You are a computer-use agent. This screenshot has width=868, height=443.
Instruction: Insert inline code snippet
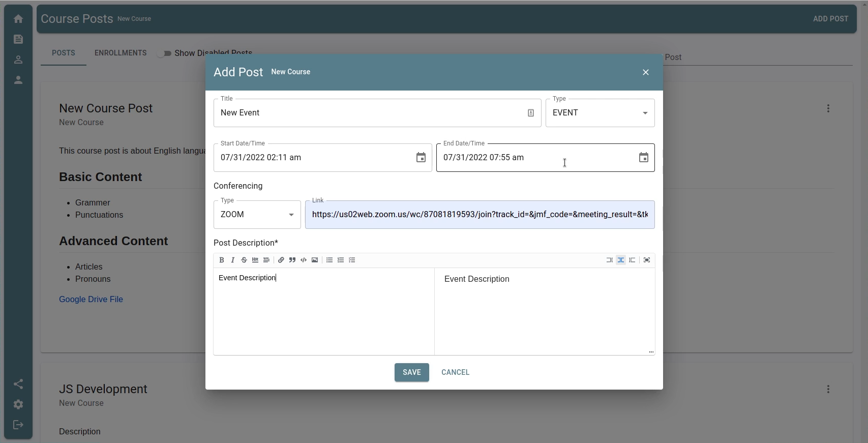pos(304,260)
